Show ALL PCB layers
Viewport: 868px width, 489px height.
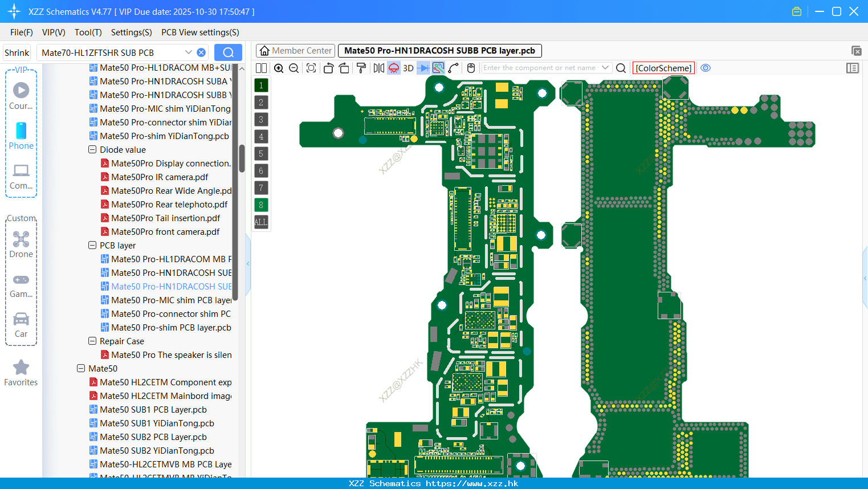pos(261,222)
